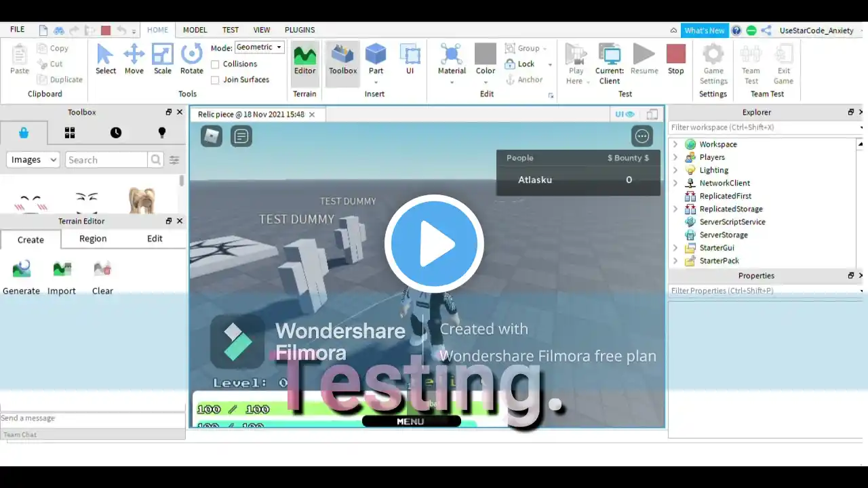The image size is (868, 488).
Task: Click the Toolbox search field
Action: click(106, 160)
